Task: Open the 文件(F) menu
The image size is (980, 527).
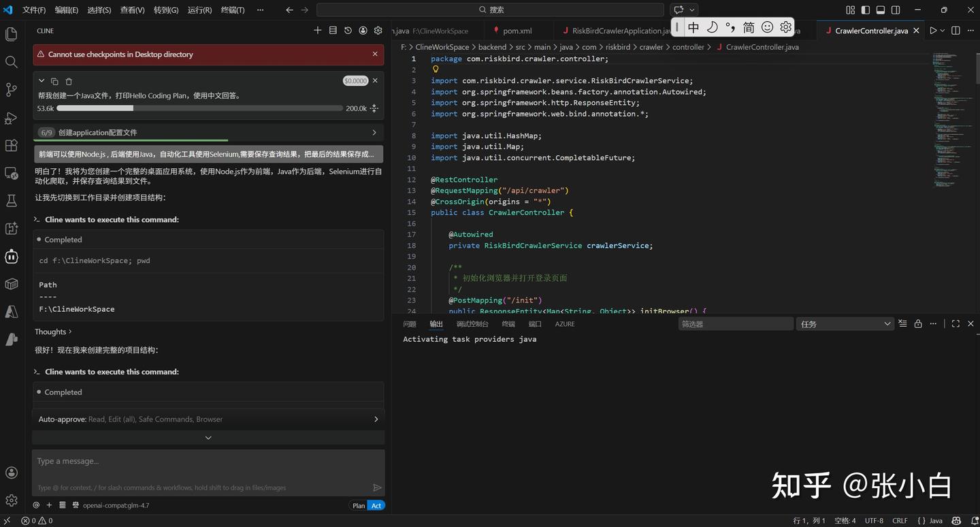Action: point(34,10)
